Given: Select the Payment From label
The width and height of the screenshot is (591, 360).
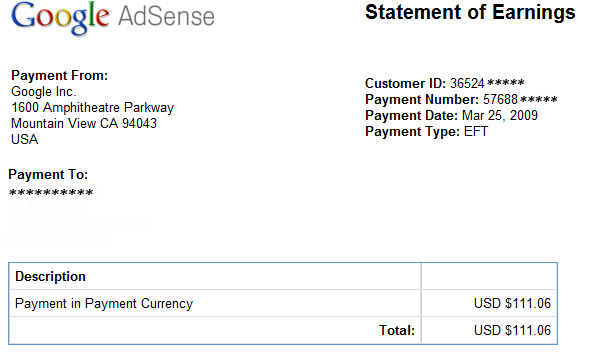Looking at the screenshot, I should pos(60,75).
